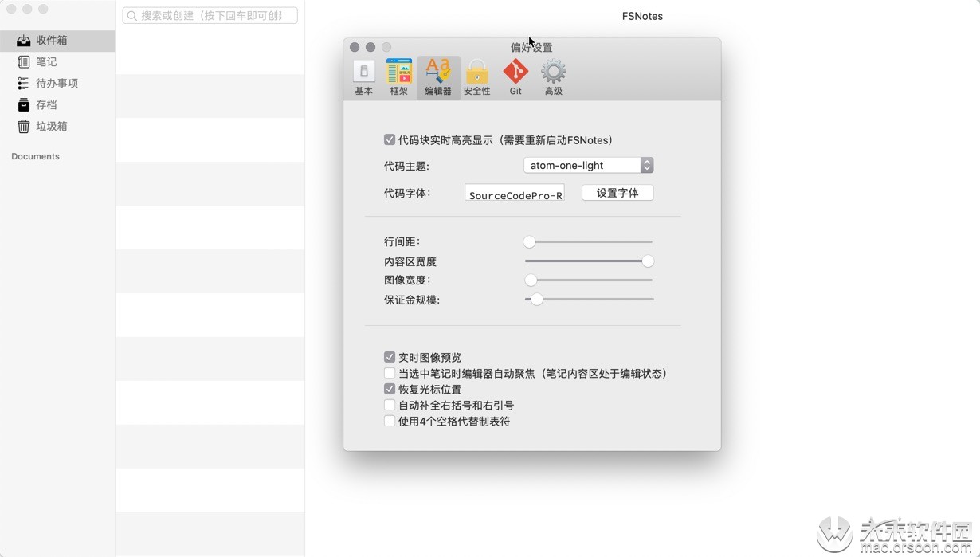Toggle 实时图像预览 checkbox
This screenshot has height=557, width=980.
pyautogui.click(x=390, y=357)
